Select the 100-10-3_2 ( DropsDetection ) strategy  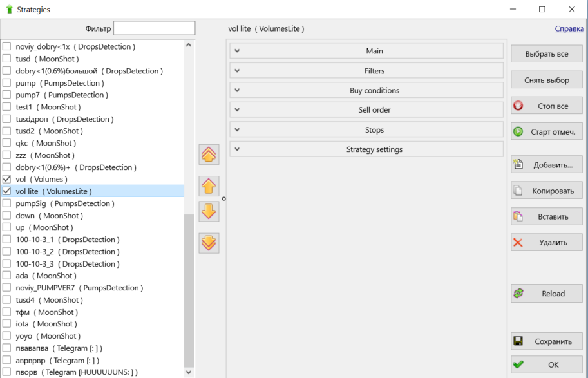66,252
